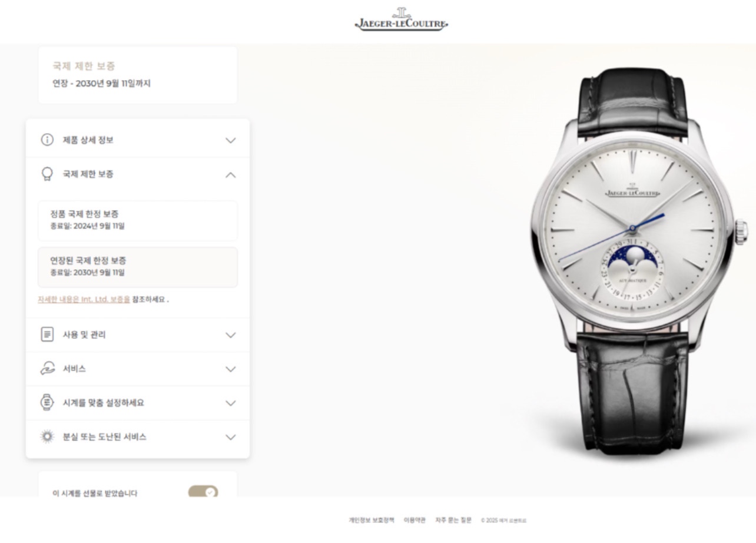The image size is (756, 543).
Task: Toggle the 이 시계를 선물로 받았습니다 switch
Action: (x=203, y=492)
